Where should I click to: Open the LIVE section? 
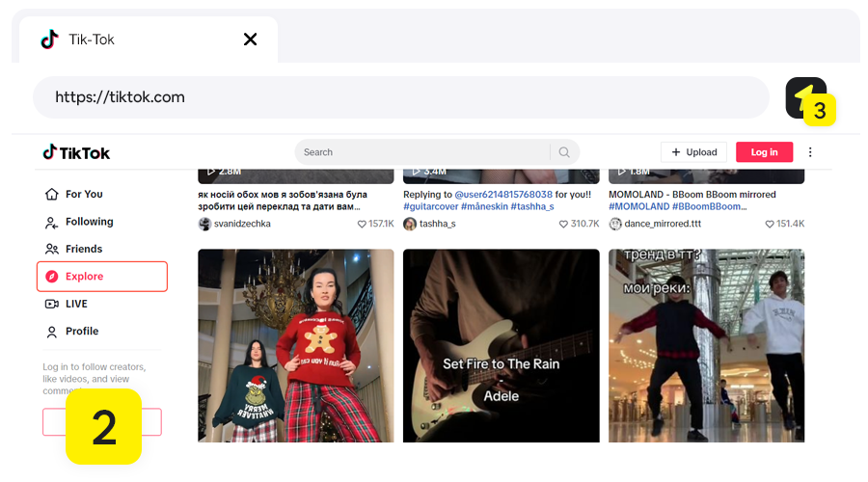tap(76, 304)
